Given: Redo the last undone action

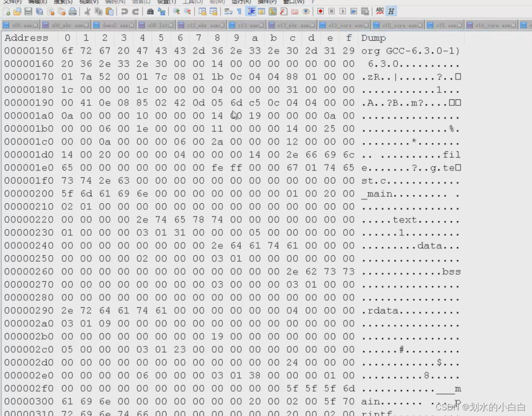Looking at the screenshot, I should [x=135, y=11].
